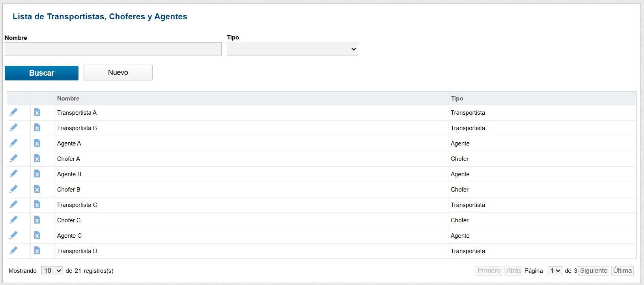Delete the Chofer C row

point(37,220)
